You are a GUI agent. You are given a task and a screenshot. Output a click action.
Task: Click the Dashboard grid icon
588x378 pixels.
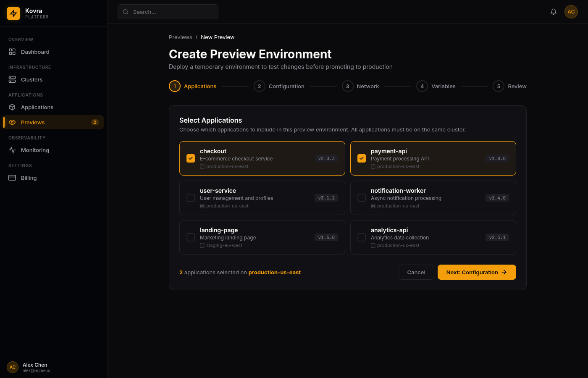12,52
